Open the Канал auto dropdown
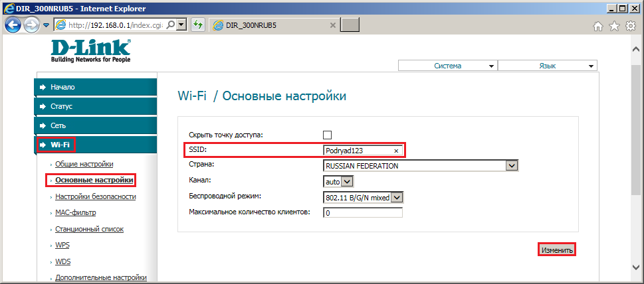 tap(338, 181)
